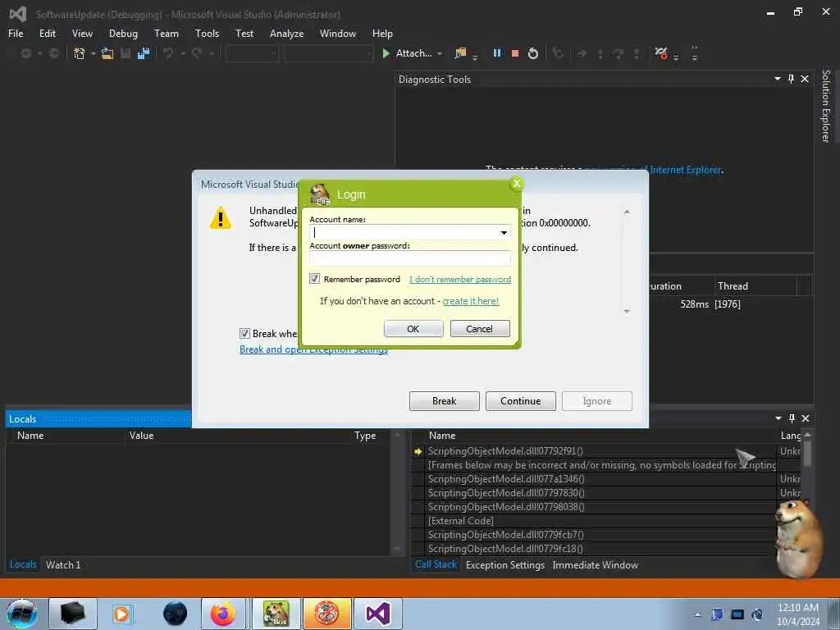Viewport: 840px width, 630px height.
Task: Switch to the Immediate Window tab
Action: (596, 564)
